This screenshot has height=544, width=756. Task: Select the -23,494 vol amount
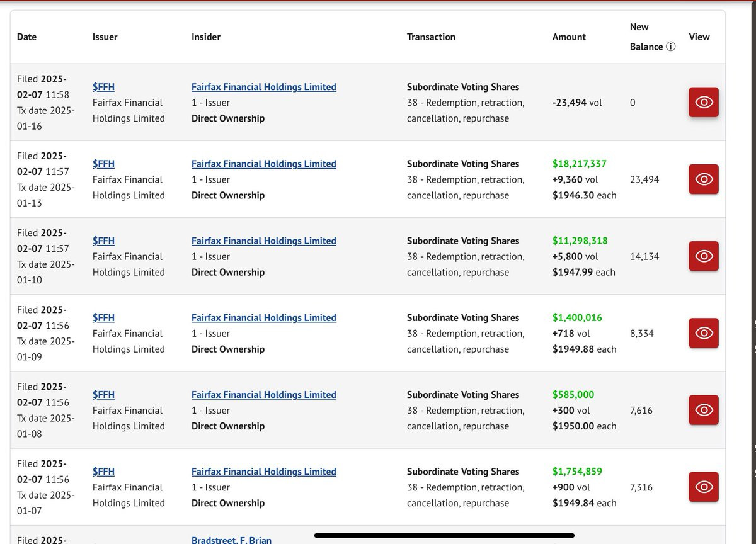point(577,102)
